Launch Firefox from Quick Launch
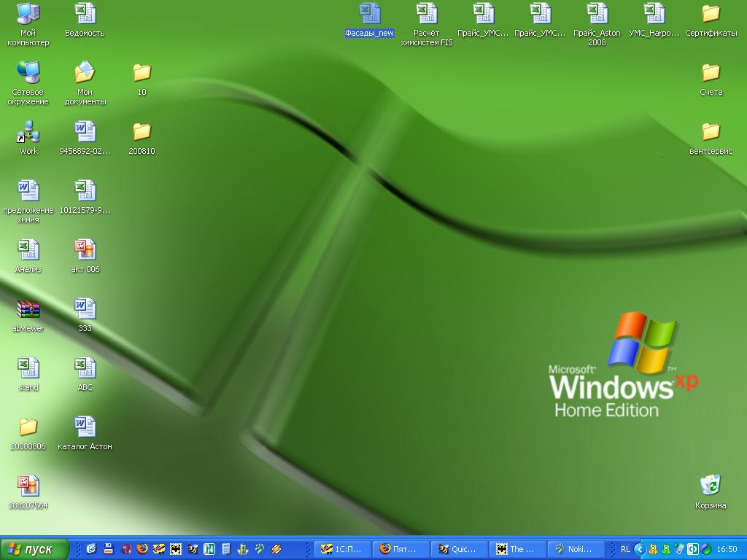Viewport: 747px width, 560px height. (142, 549)
